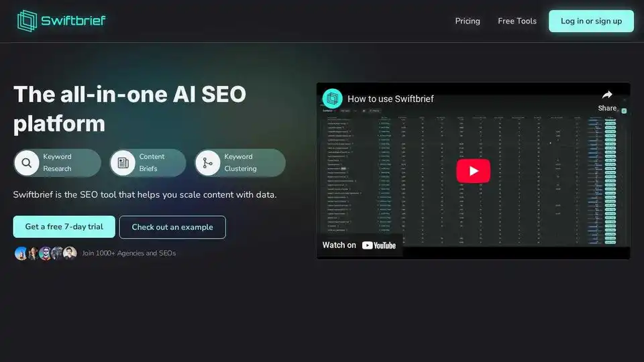Open the video title How to use Swiftbrief

(x=390, y=99)
